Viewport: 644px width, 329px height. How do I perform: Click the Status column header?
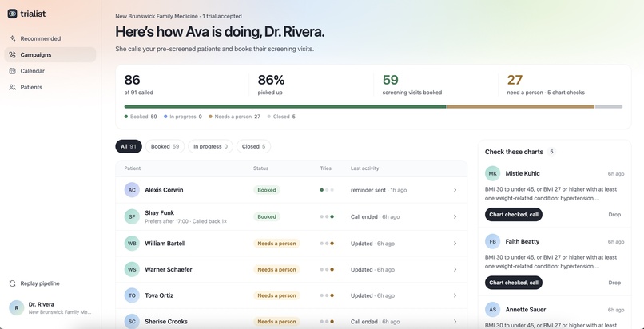(260, 168)
